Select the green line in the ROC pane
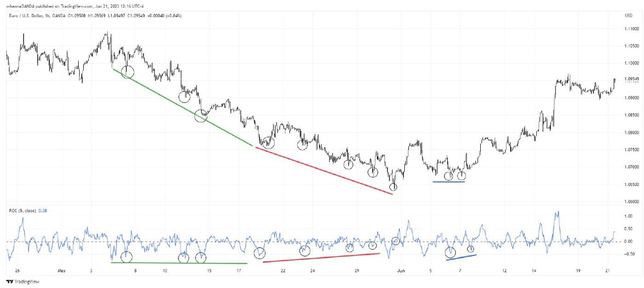644x288 pixels. [179, 263]
